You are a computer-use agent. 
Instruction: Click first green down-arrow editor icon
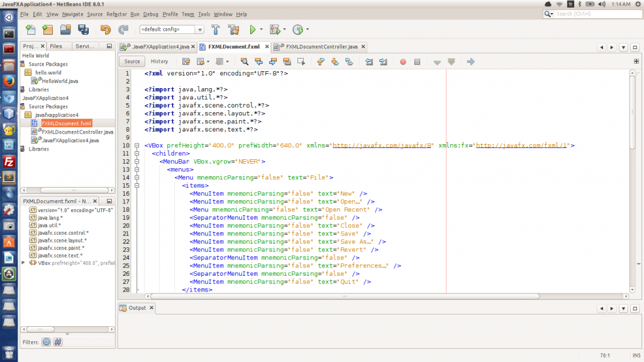437,62
